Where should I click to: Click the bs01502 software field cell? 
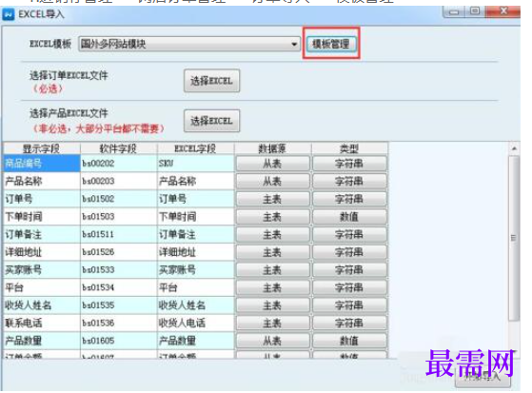pyautogui.click(x=119, y=199)
